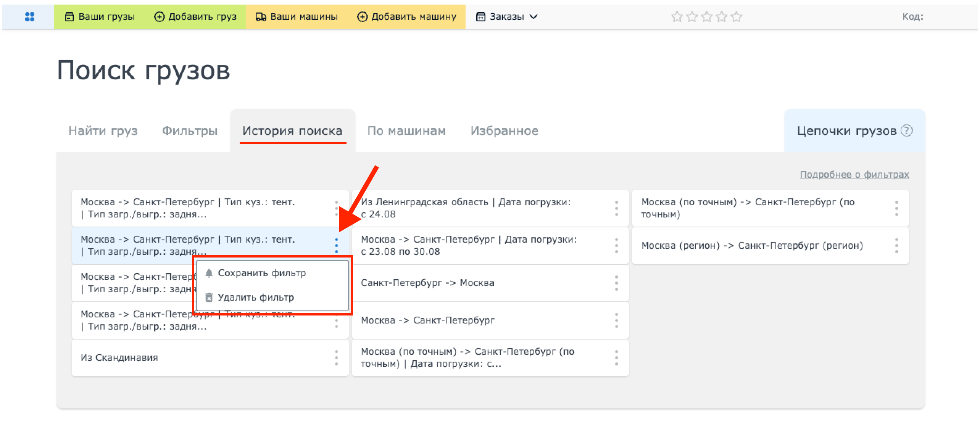Click the first rating star
Viewport: 980px width, 441px height.
click(677, 17)
